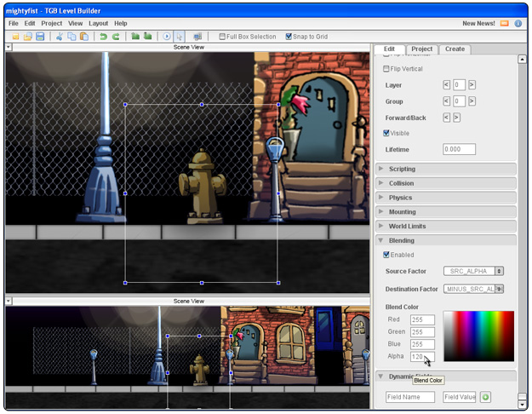Bring object forward with Forward/Back right arrow
Screen dimensions: 532x414
pos(456,118)
